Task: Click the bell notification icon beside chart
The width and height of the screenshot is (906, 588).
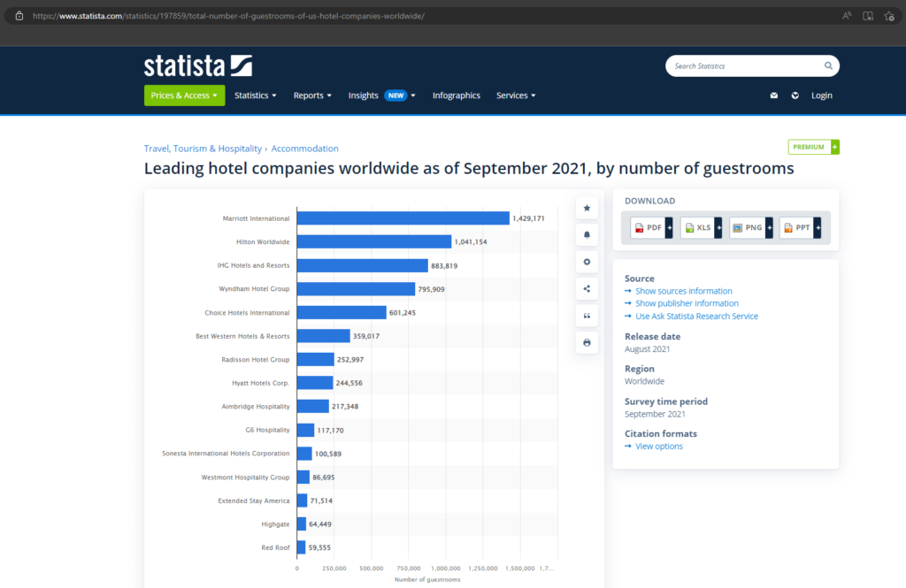Action: pyautogui.click(x=587, y=235)
